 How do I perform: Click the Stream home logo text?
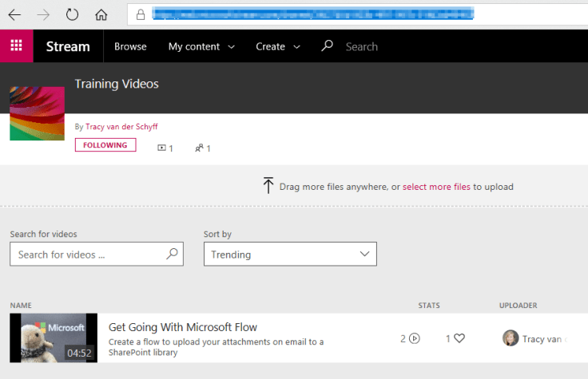[x=68, y=46]
